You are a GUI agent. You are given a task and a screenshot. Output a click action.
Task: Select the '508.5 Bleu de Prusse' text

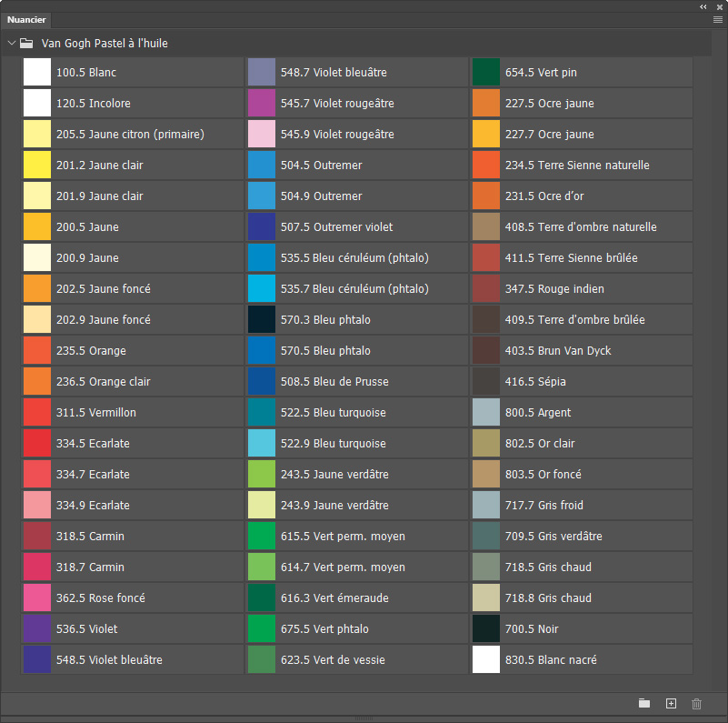pos(334,381)
